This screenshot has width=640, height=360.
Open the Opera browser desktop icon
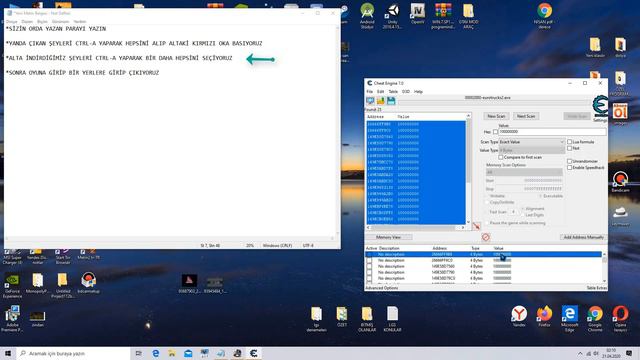(620, 319)
